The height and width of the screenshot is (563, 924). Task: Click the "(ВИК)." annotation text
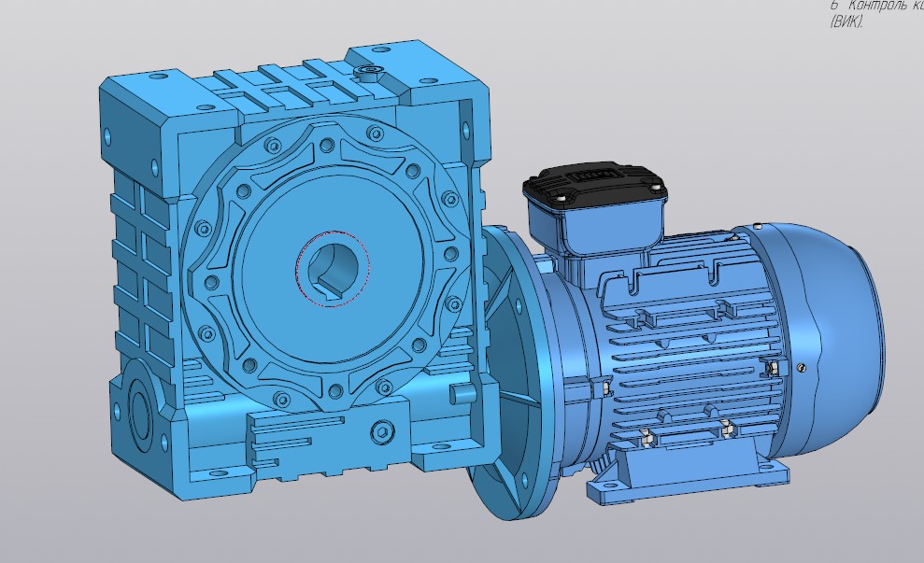click(x=846, y=22)
